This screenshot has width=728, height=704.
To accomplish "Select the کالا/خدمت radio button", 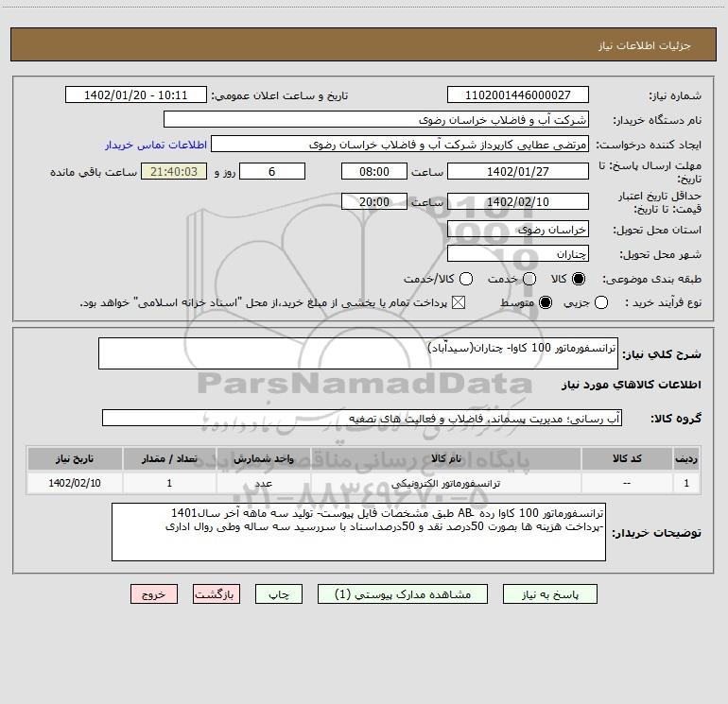I will click(x=466, y=279).
